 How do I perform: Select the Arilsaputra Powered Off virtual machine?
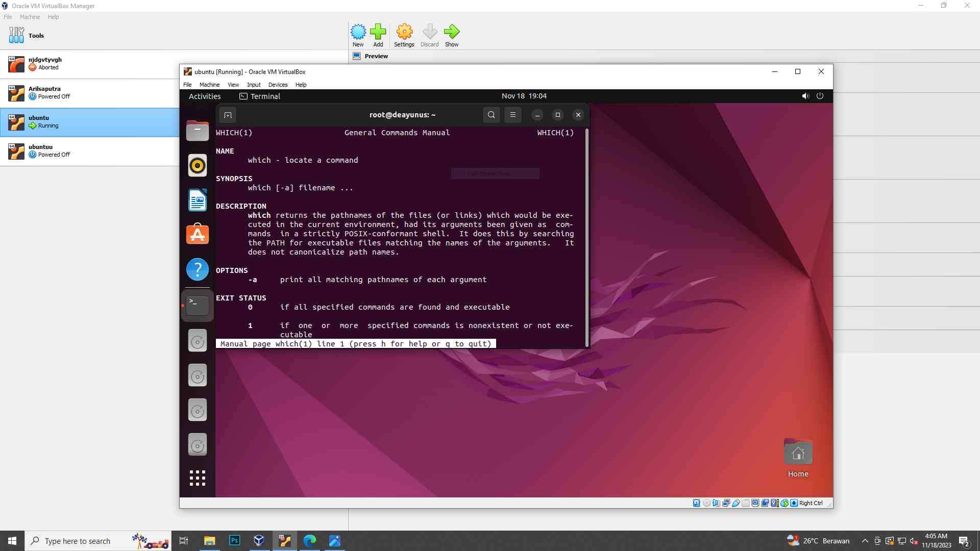coord(90,93)
